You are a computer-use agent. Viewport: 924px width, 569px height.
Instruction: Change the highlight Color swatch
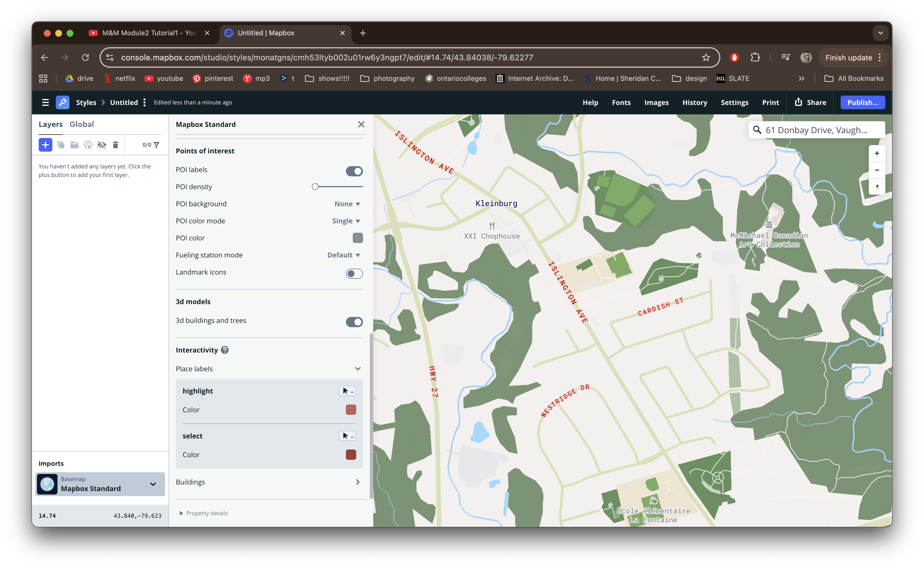click(x=351, y=409)
